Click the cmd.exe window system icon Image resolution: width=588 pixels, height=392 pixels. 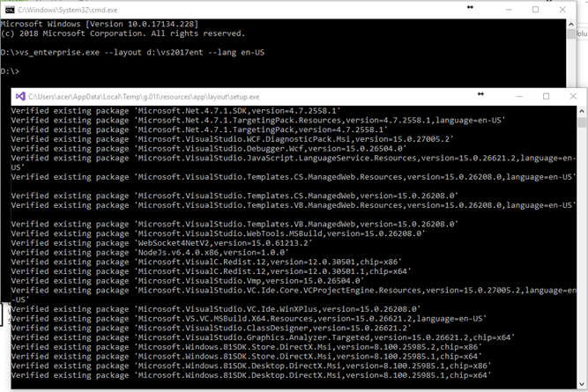click(x=10, y=10)
